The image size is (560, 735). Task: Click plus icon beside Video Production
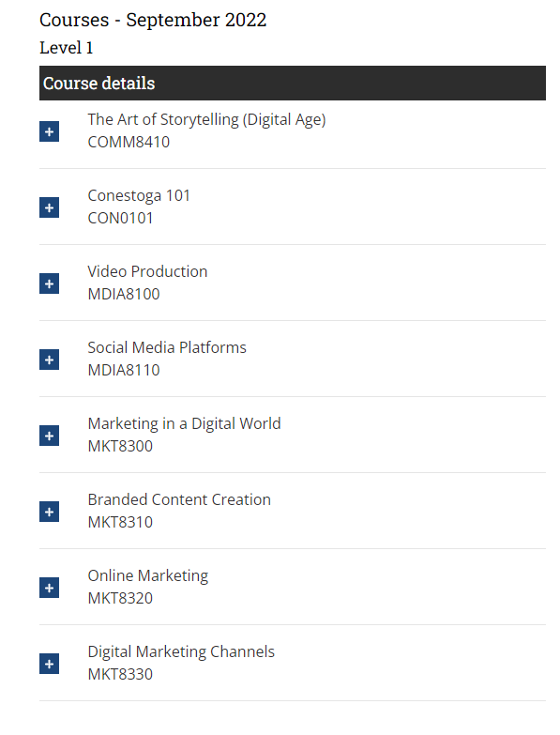pos(49,283)
